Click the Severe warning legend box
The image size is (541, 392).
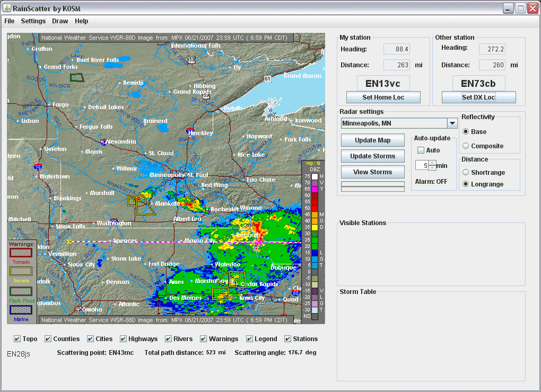pos(21,271)
